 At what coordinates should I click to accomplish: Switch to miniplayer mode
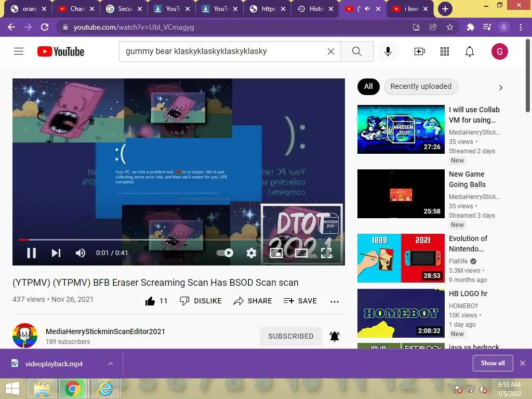click(x=276, y=253)
